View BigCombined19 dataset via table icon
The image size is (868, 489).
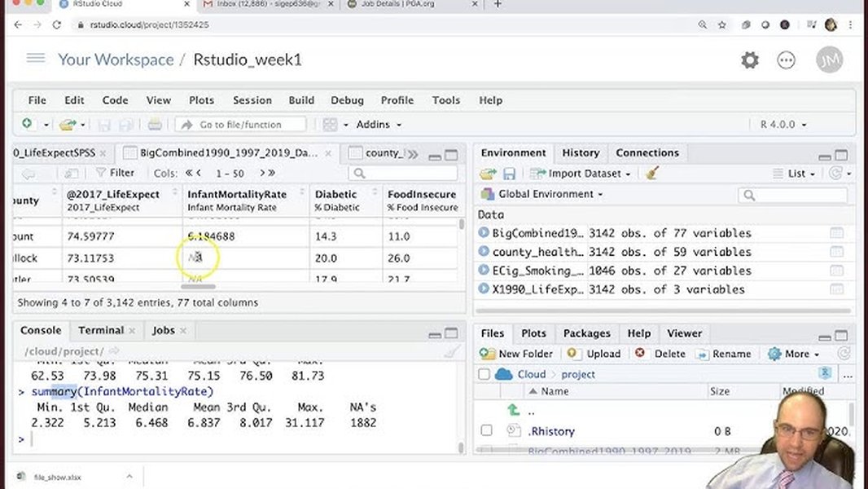(836, 233)
